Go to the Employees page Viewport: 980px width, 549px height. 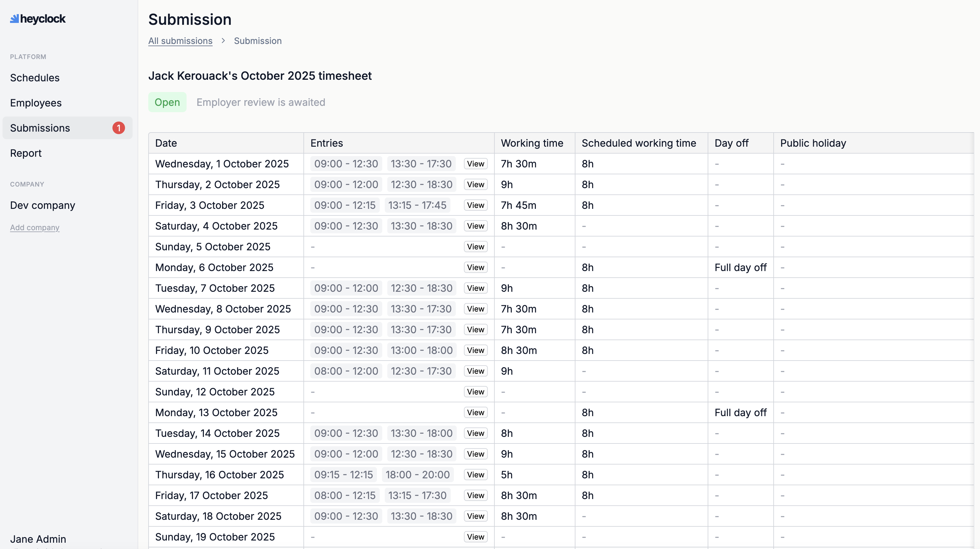coord(36,103)
